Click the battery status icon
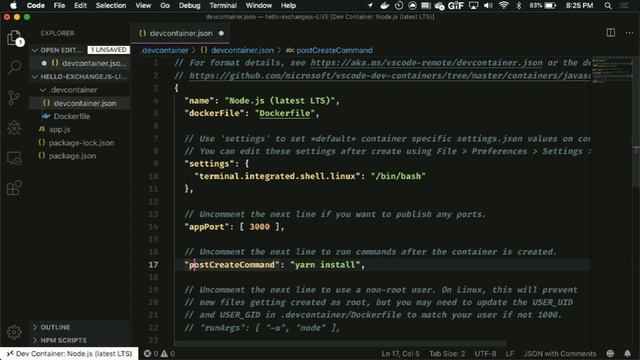 click(x=551, y=5)
